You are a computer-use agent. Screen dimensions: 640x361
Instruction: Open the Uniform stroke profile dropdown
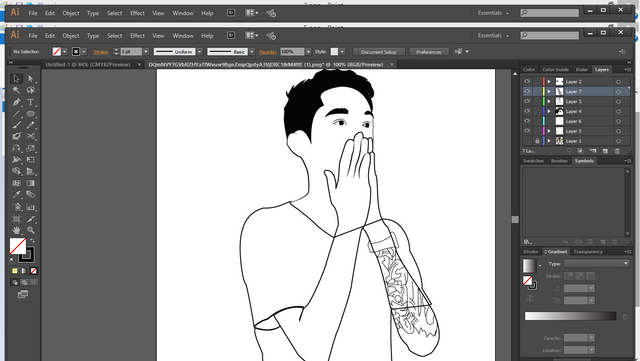(200, 52)
